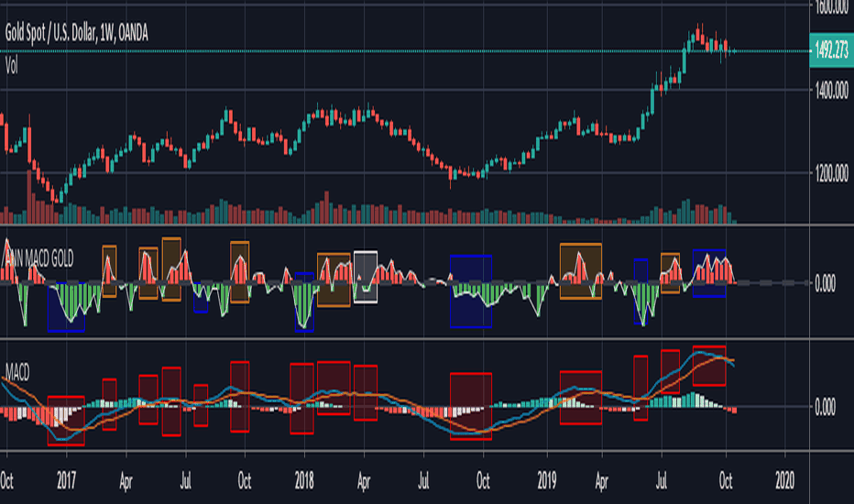Select the MACD indicator label

(17, 373)
